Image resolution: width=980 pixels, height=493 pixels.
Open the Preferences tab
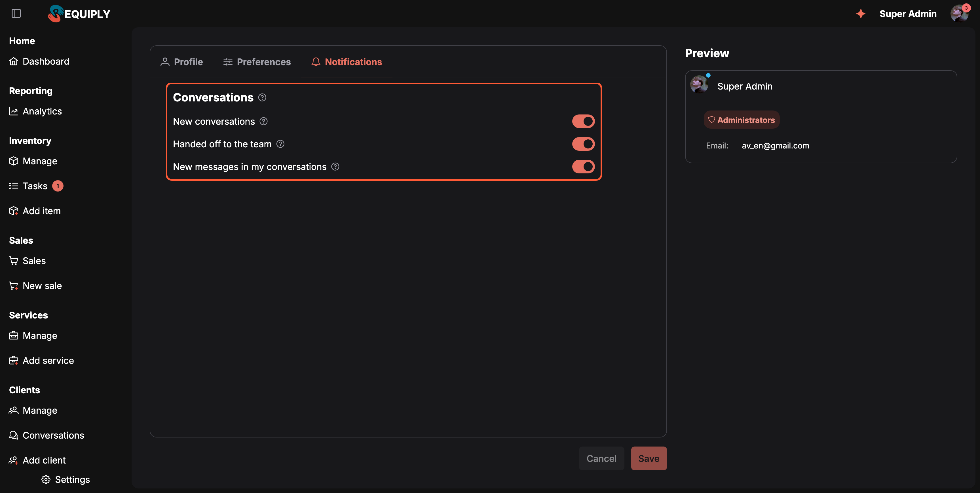(257, 62)
